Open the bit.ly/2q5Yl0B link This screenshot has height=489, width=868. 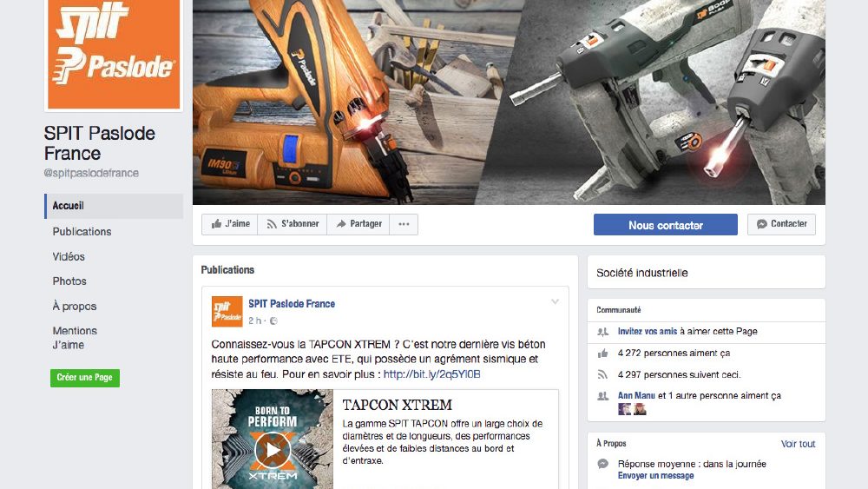point(431,373)
